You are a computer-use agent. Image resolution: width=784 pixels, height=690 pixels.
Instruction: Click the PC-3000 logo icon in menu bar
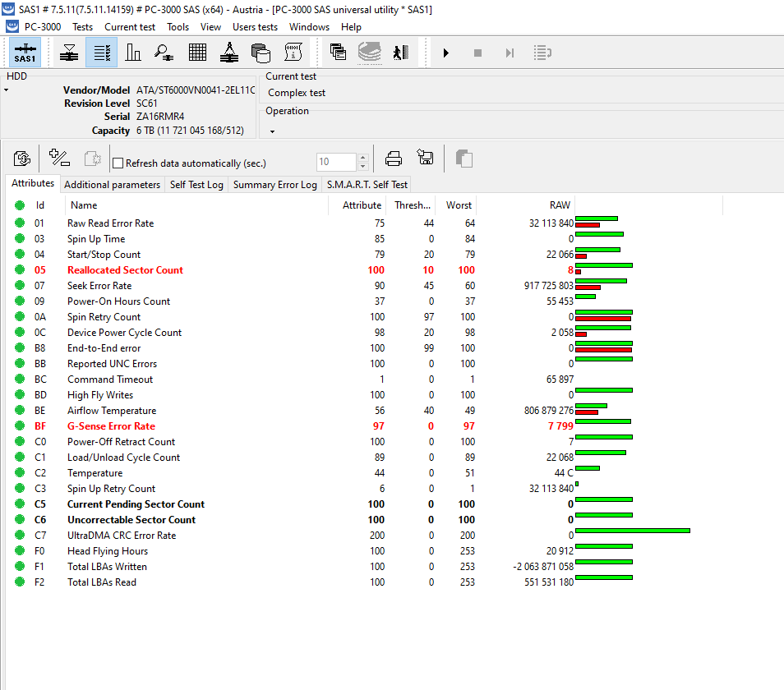pos(12,26)
